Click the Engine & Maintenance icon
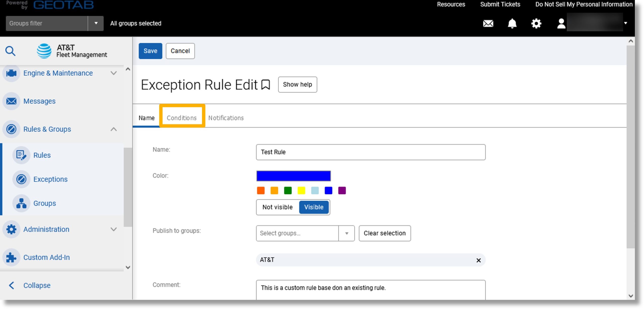 coord(11,73)
